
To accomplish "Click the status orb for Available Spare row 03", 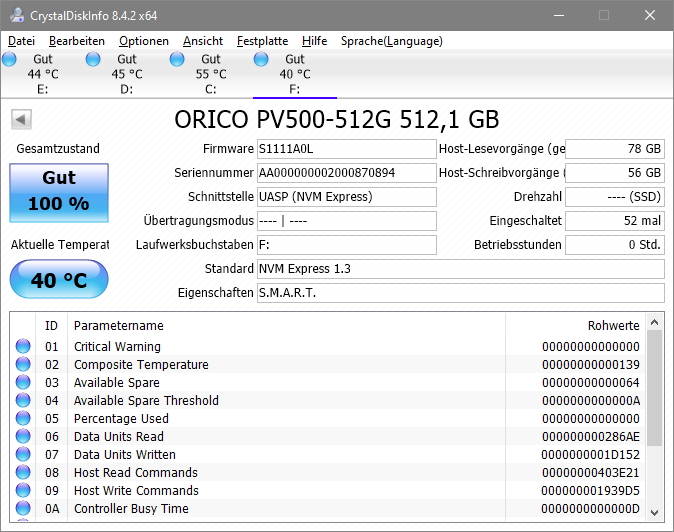I will click(23, 382).
